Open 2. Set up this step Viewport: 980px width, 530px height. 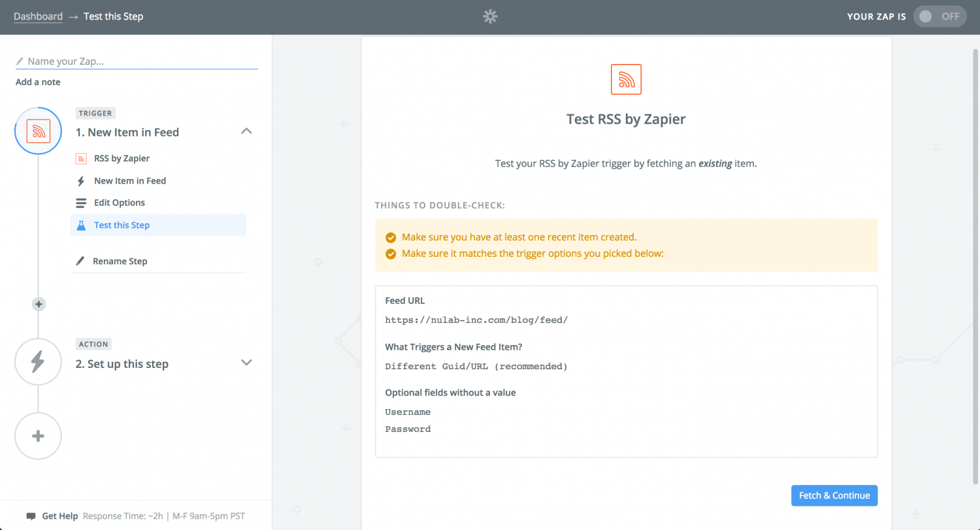click(x=122, y=364)
